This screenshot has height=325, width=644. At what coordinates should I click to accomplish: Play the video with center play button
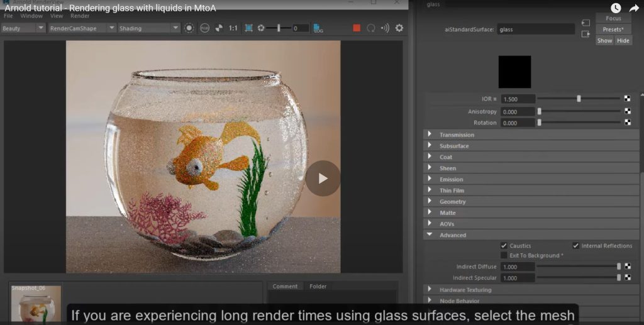click(323, 178)
